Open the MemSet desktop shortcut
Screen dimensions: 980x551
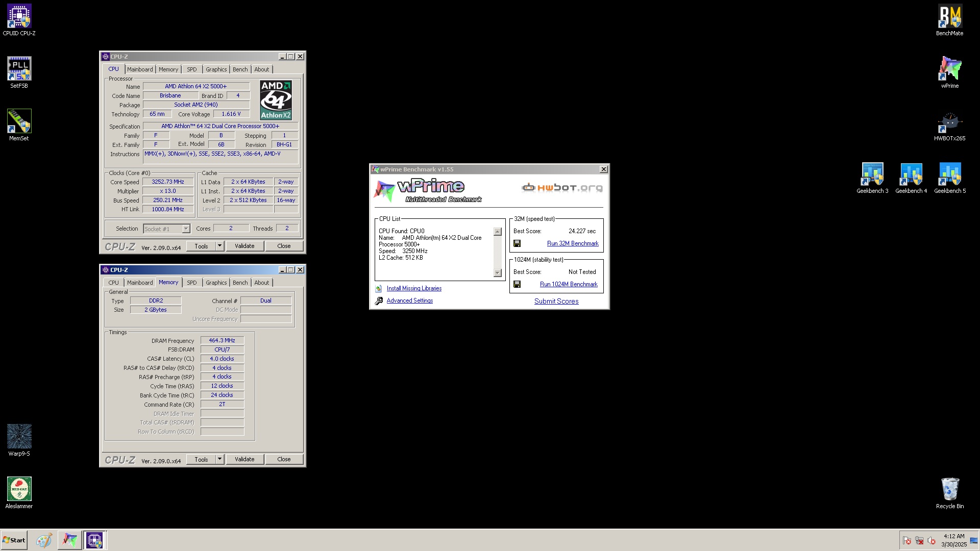tap(19, 125)
